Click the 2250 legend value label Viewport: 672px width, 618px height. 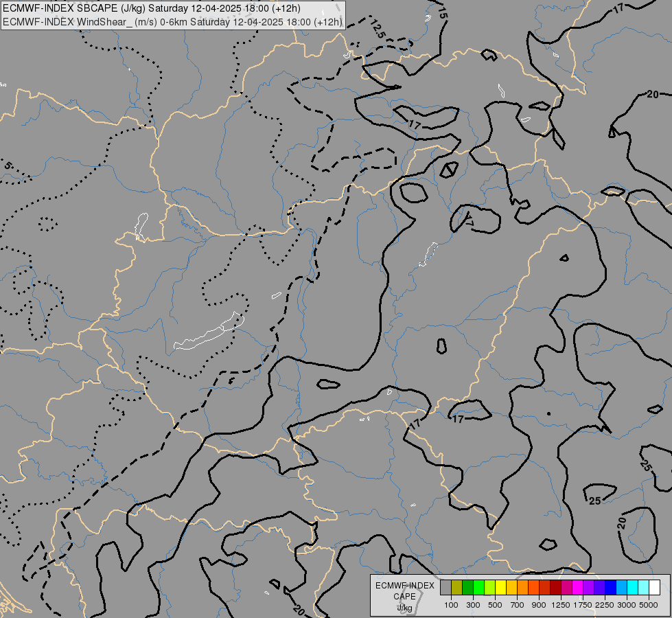point(605,605)
